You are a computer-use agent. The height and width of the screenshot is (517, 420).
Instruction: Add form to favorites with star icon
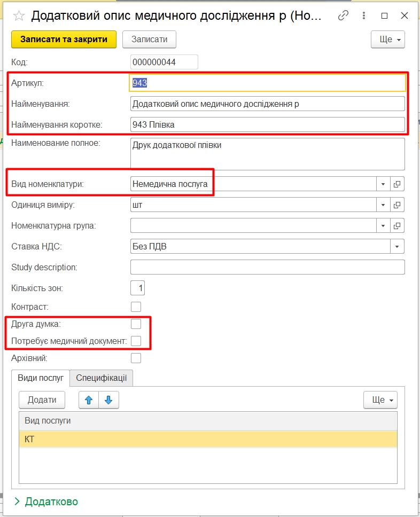click(x=19, y=16)
